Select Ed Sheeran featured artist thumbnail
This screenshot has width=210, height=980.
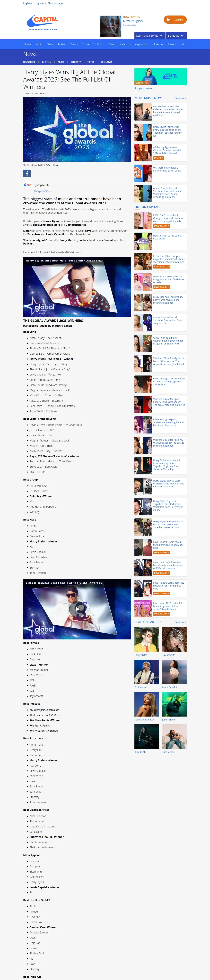coord(147,672)
